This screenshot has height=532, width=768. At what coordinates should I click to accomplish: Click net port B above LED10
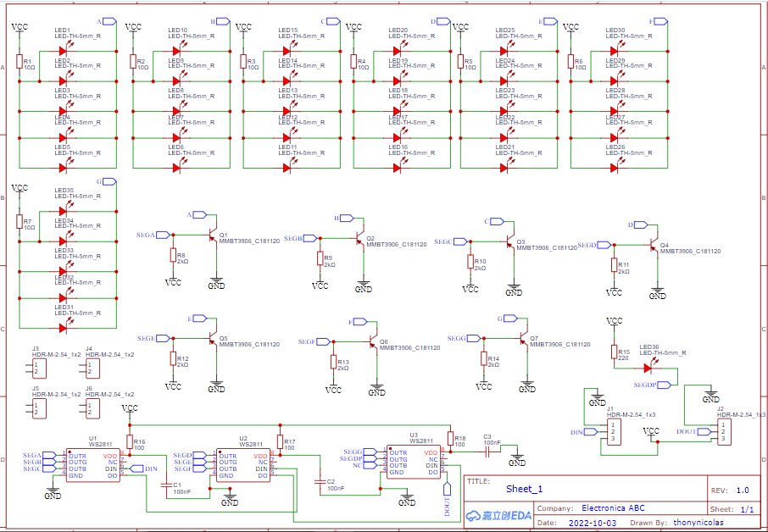click(x=223, y=21)
